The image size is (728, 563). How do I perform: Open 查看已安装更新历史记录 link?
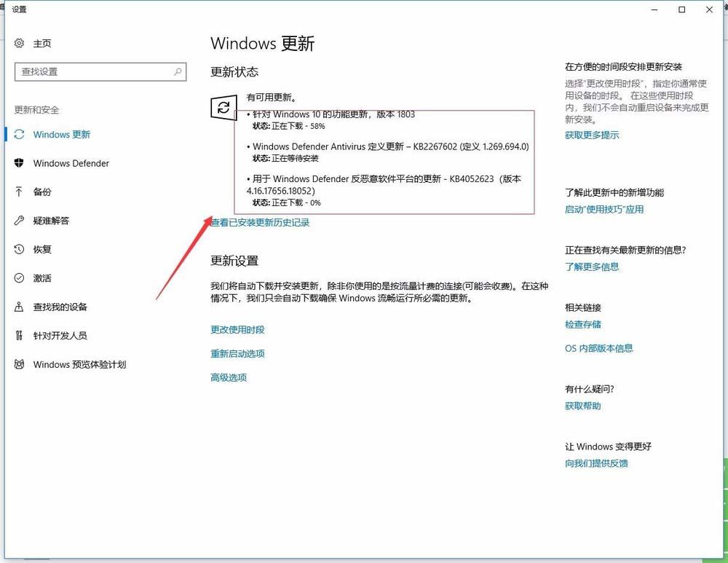261,223
